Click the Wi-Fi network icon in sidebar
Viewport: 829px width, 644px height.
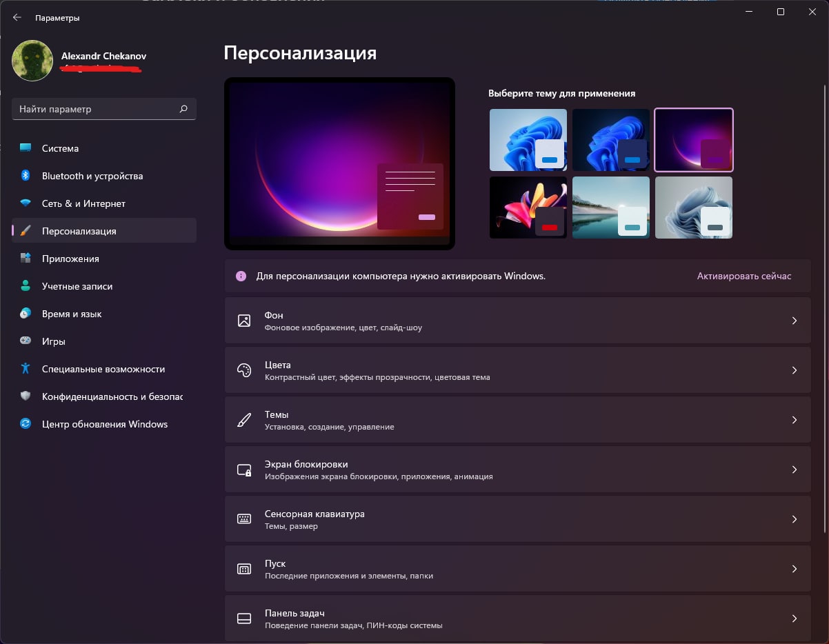point(26,203)
